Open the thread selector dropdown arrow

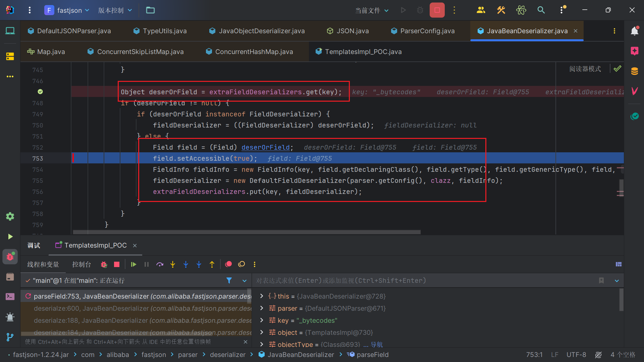pos(245,280)
